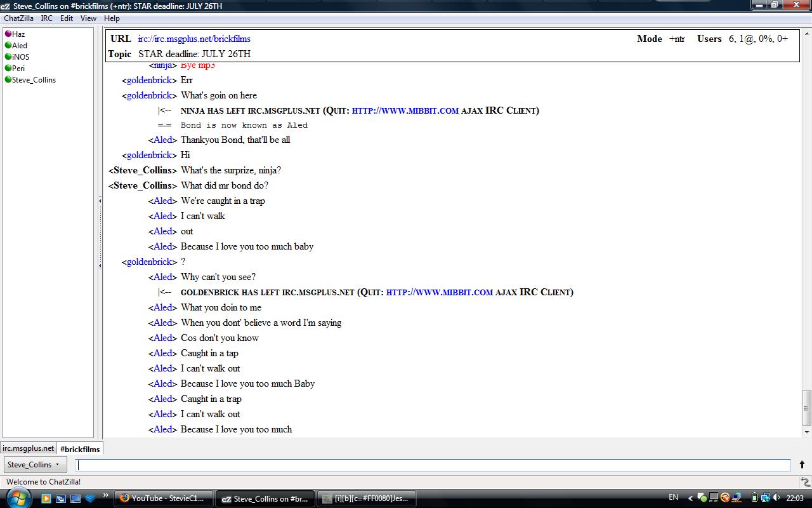Viewport: 812px width, 508px height.
Task: Click the green status dot beside Peri
Action: (8, 69)
